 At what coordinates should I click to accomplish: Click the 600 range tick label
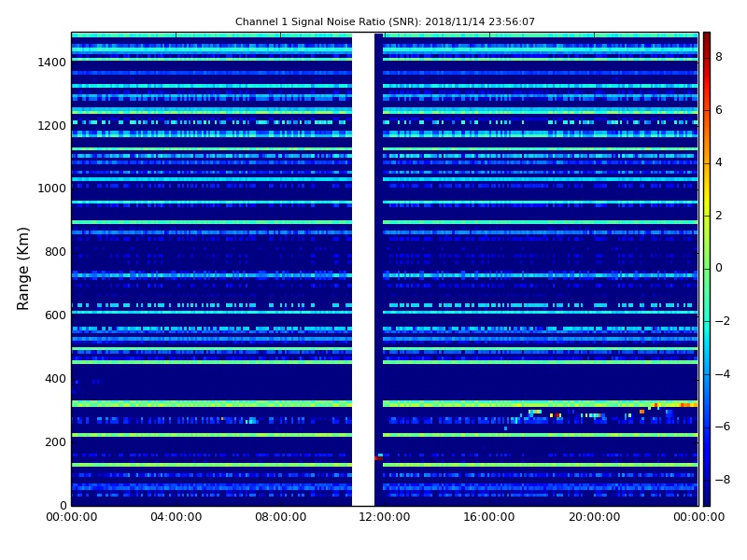coord(55,315)
